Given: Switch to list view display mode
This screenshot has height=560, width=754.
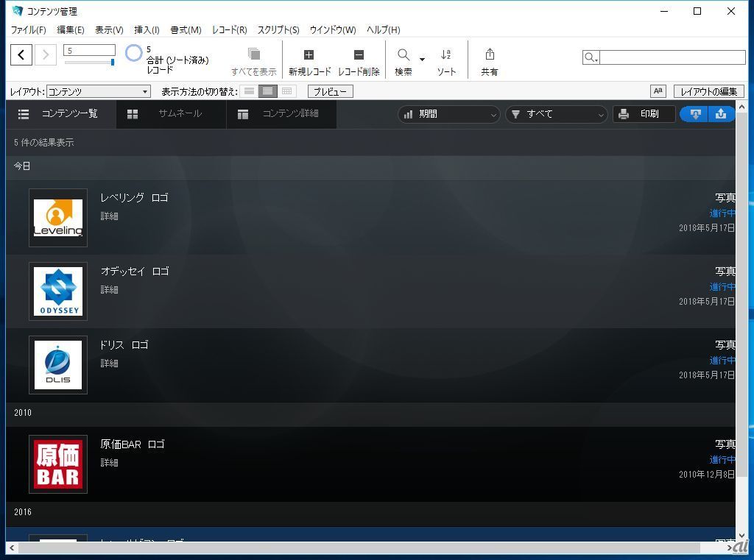Looking at the screenshot, I should point(268,91).
